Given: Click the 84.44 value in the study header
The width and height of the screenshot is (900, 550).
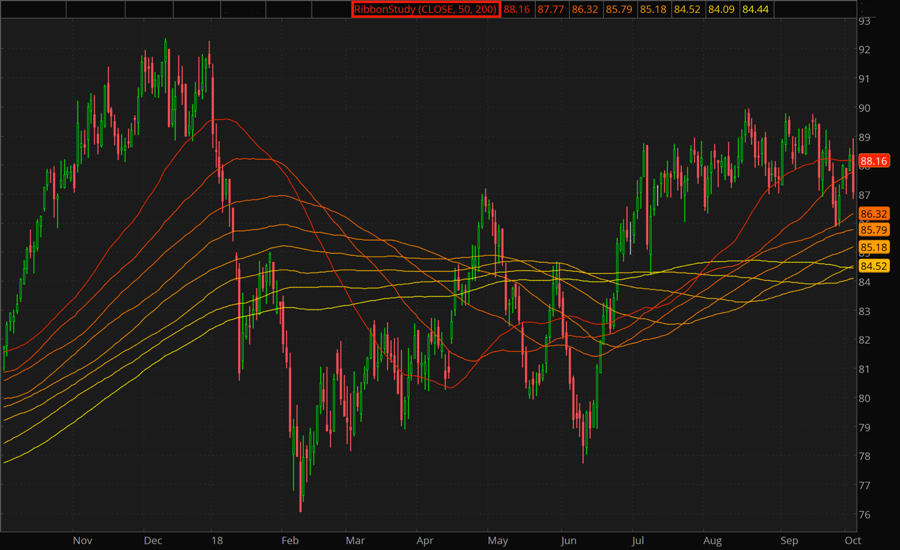Looking at the screenshot, I should [x=755, y=9].
